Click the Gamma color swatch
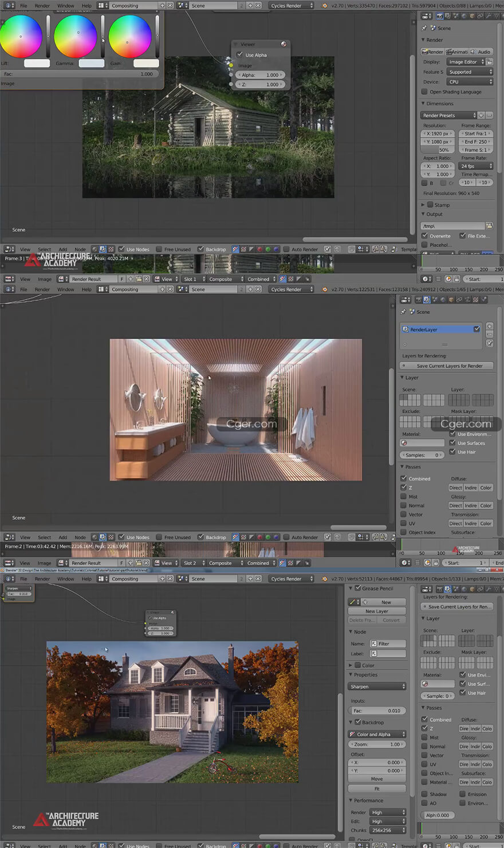 click(x=91, y=63)
